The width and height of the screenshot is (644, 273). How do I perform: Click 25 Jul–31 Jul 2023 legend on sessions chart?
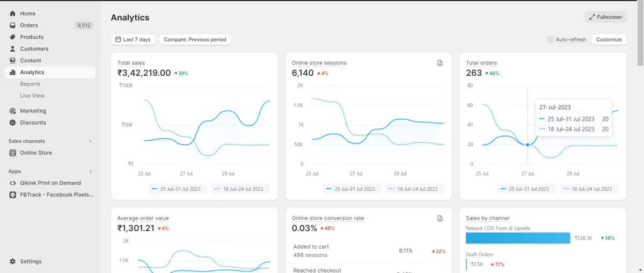(352, 189)
